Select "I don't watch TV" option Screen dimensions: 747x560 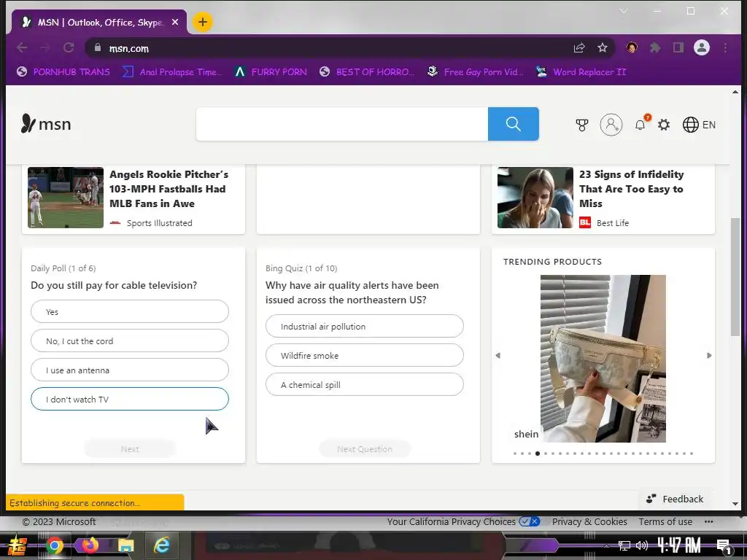click(130, 399)
